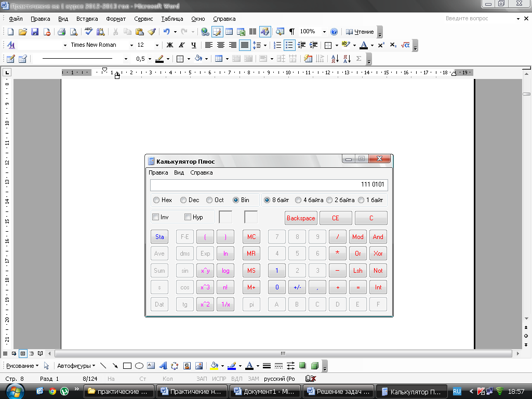Screen dimensions: 532x399
Task: Choose 4 байта word size option
Action: pyautogui.click(x=298, y=200)
